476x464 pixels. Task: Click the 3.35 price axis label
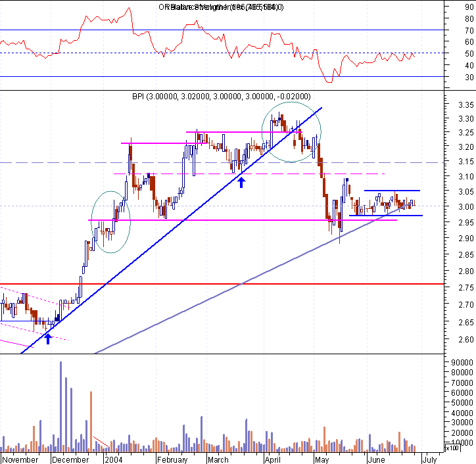(466, 105)
